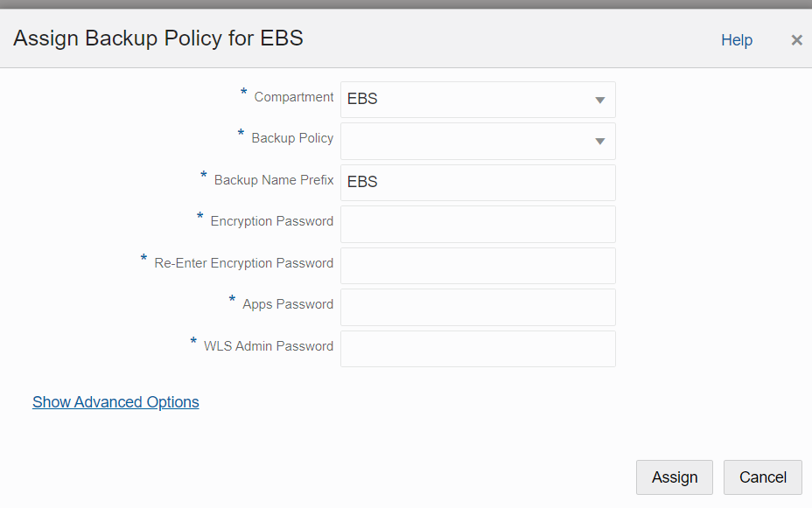
Task: Focus the Backup Name Prefix input
Action: pos(478,183)
